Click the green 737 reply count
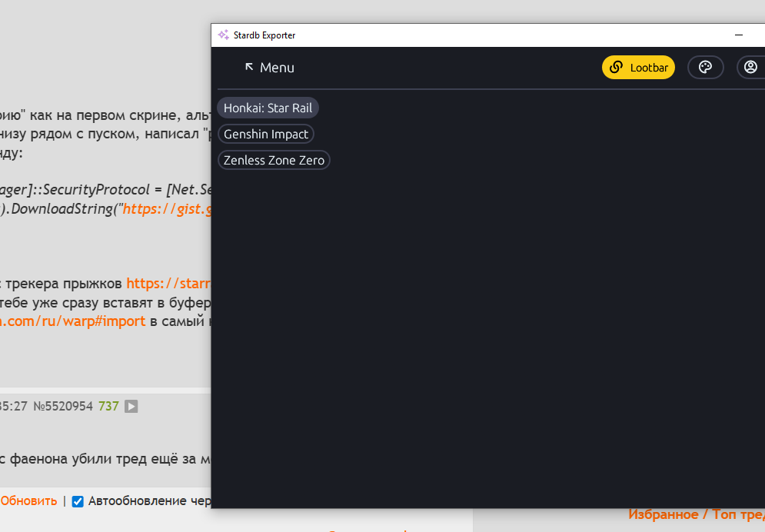Screen dimensions: 765x532 108,406
